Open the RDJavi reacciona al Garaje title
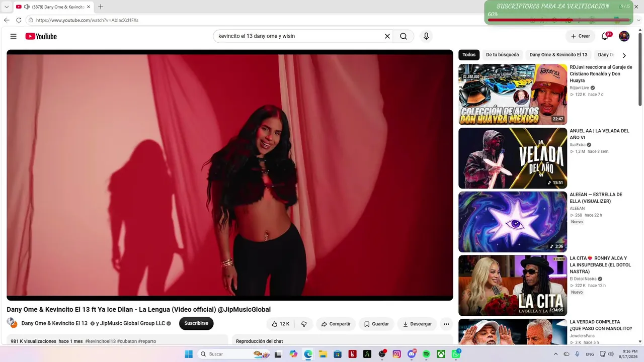 (601, 74)
